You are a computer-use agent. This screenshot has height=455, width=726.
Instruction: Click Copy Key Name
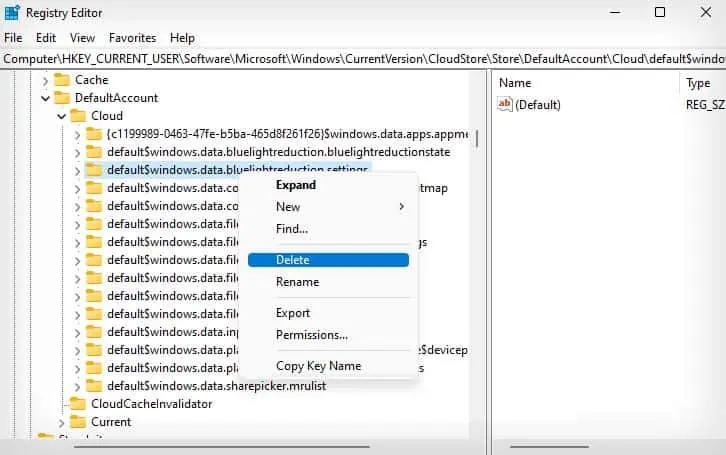click(x=328, y=366)
